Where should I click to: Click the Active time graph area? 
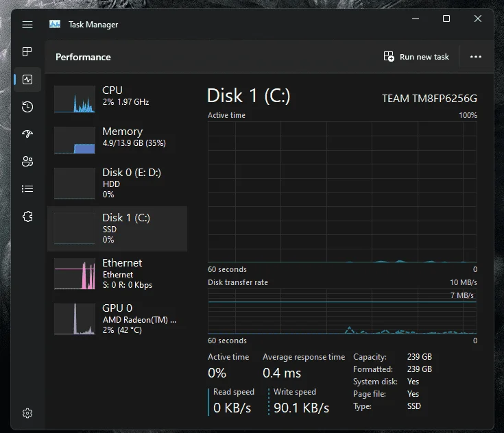[342, 192]
